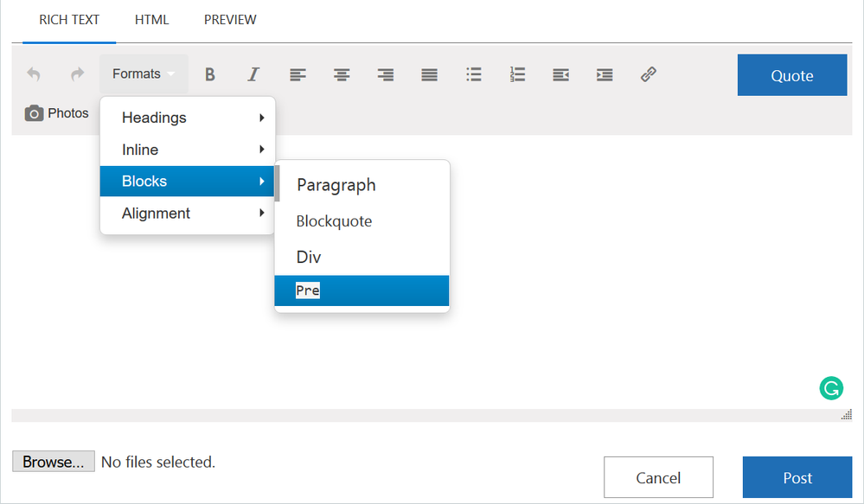Increase the indent
This screenshot has height=504, width=864.
click(x=605, y=74)
